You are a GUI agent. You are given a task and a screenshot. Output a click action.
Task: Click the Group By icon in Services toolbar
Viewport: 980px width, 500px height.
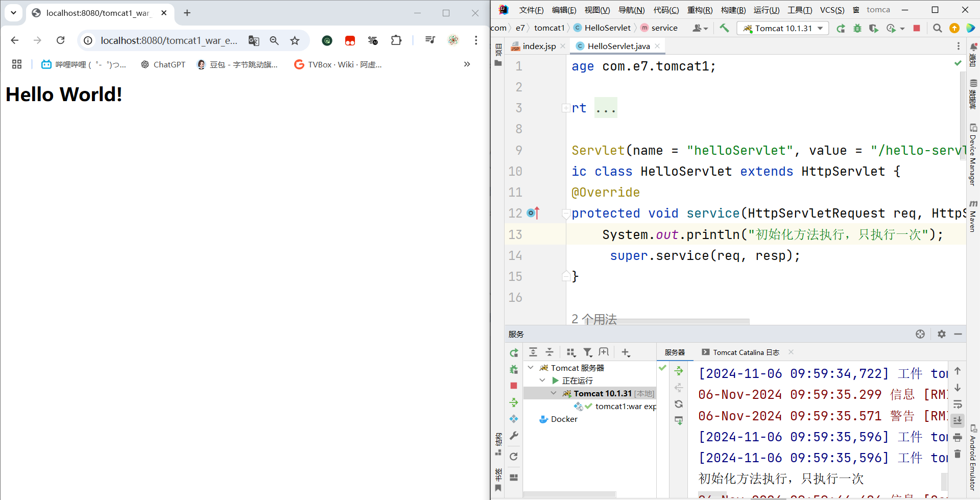[571, 352]
